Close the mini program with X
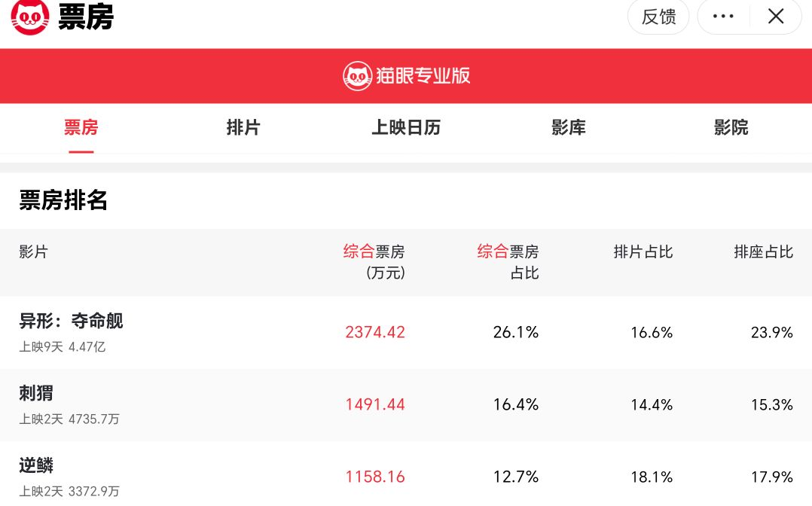The width and height of the screenshot is (812, 506). click(776, 17)
